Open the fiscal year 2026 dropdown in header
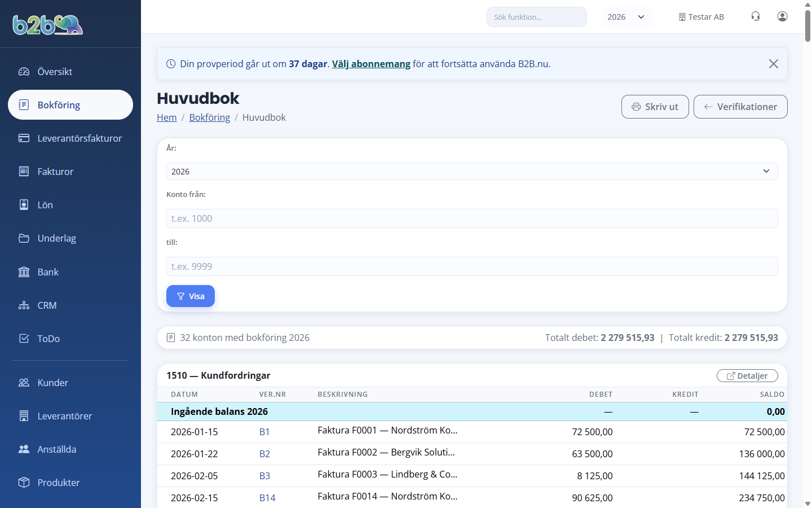812x508 pixels. [626, 17]
